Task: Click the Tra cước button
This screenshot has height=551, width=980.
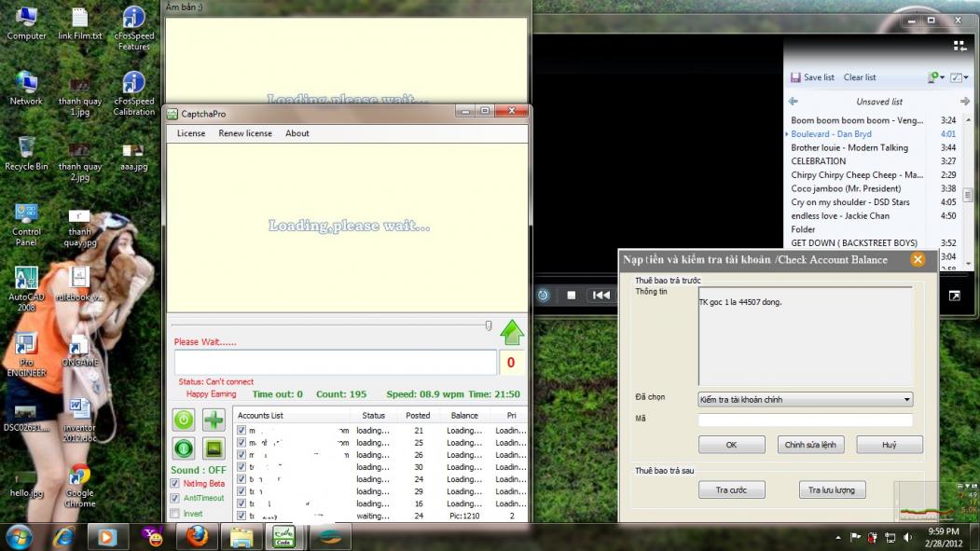Action: click(x=731, y=489)
